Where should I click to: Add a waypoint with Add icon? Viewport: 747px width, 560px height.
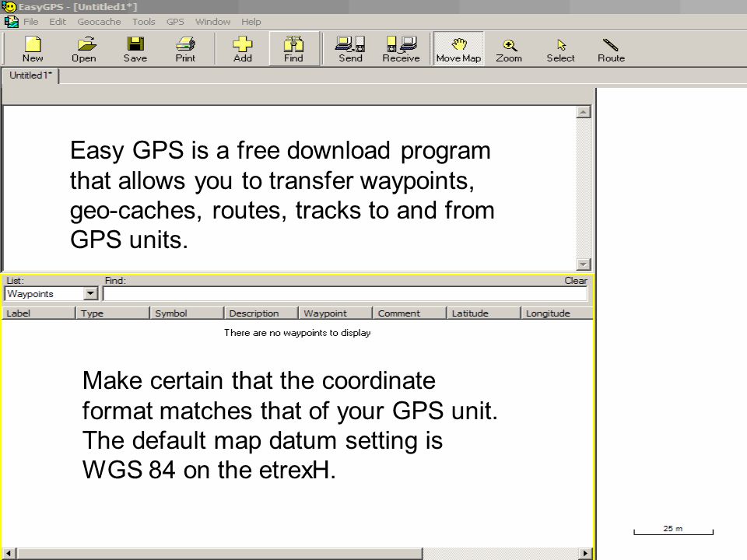(x=243, y=49)
